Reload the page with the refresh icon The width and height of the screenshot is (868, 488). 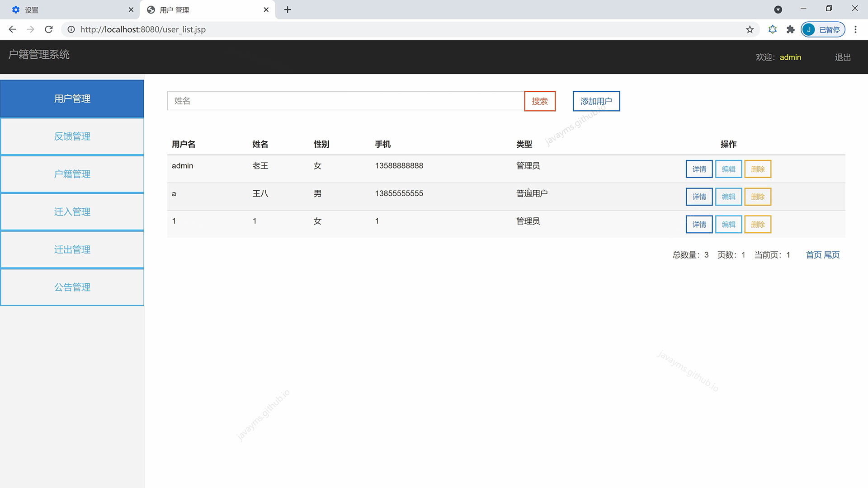coord(49,29)
